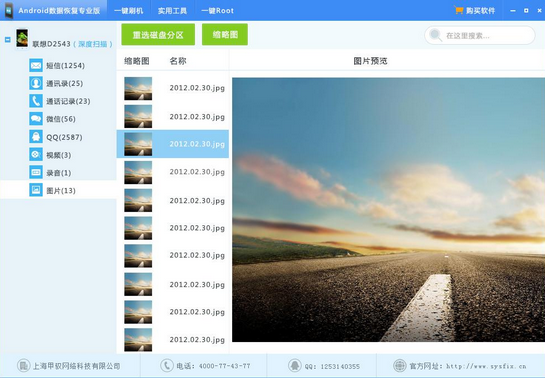The width and height of the screenshot is (545, 378).
Task: Open the 录音(1) recordings icon
Action: point(36,172)
